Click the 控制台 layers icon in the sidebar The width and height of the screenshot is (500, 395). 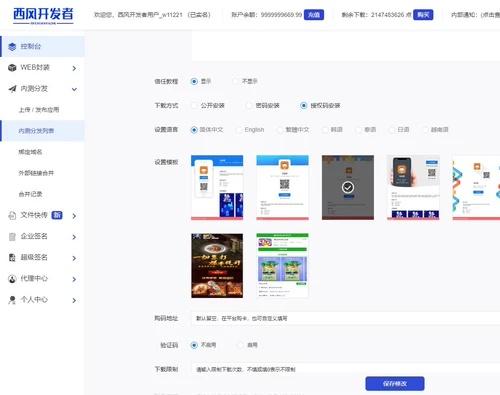tap(12, 47)
